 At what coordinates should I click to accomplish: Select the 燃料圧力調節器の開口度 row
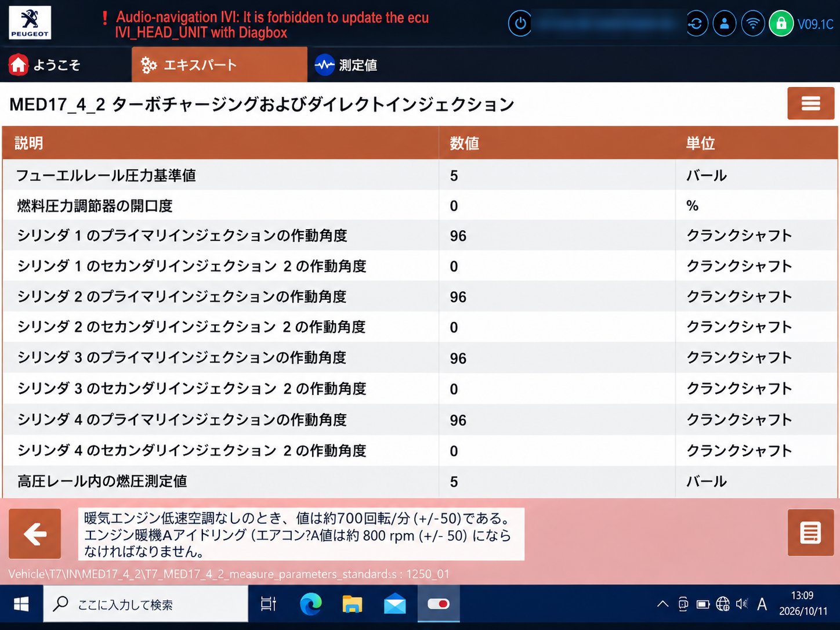coord(420,205)
